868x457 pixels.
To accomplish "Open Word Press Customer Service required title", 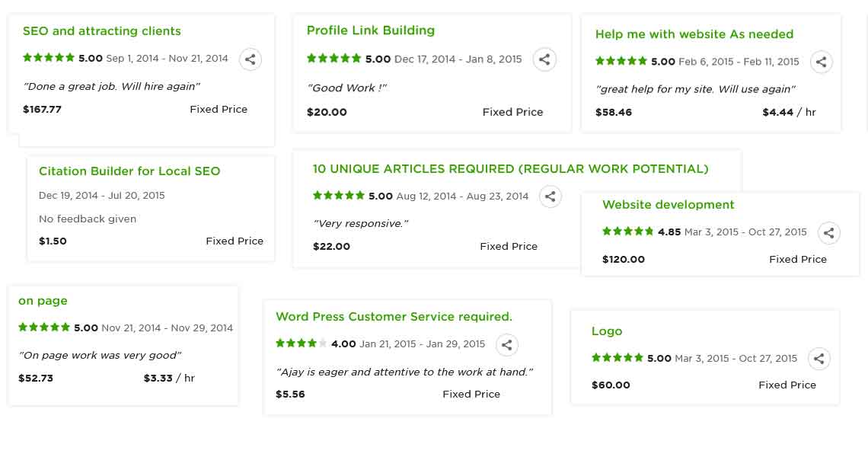I will 394,317.
